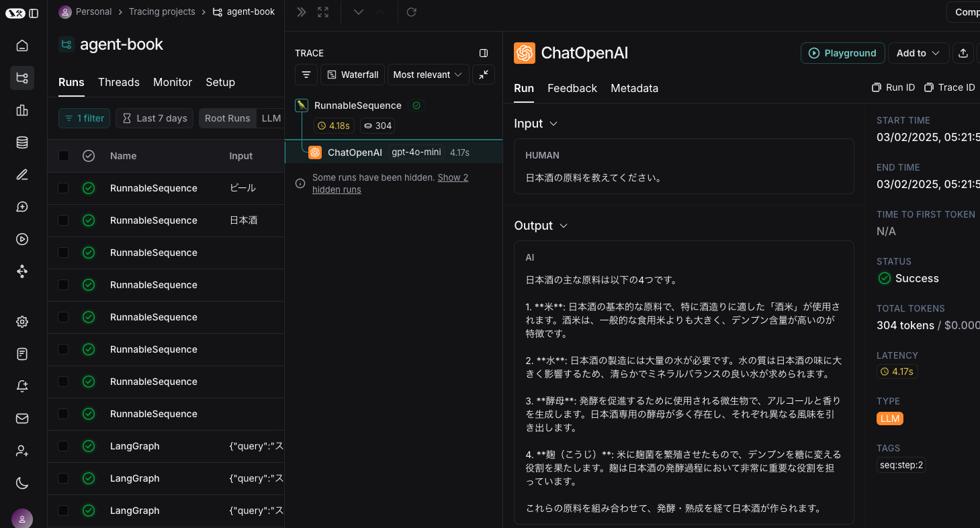Click the agent-book breadcrumb
Image resolution: width=980 pixels, height=528 pixels.
(x=244, y=11)
